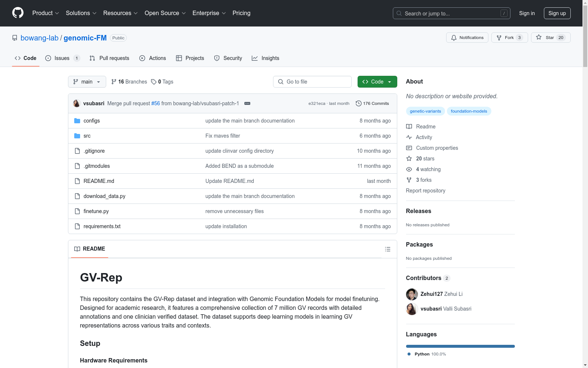Open the requirements.txt file
The image size is (588, 368).
(102, 226)
